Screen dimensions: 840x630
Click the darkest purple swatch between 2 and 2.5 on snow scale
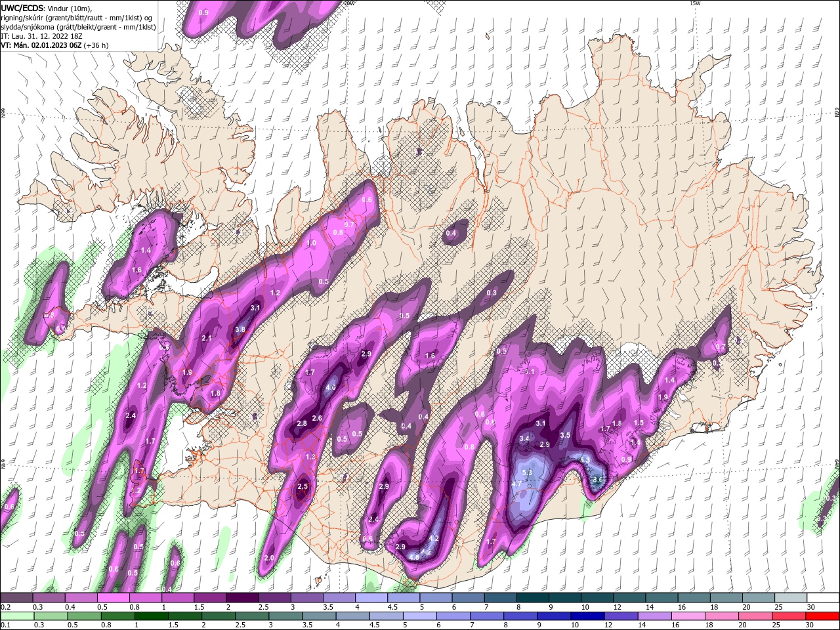pos(242,598)
